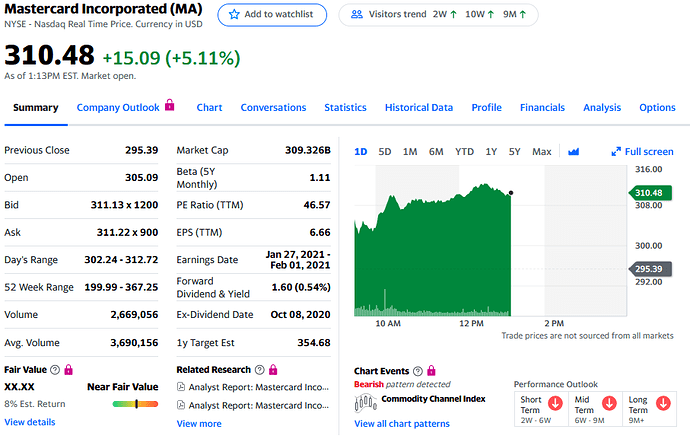690x439 pixels.
Task: Click the 2W visitors trend up arrow
Action: point(453,15)
